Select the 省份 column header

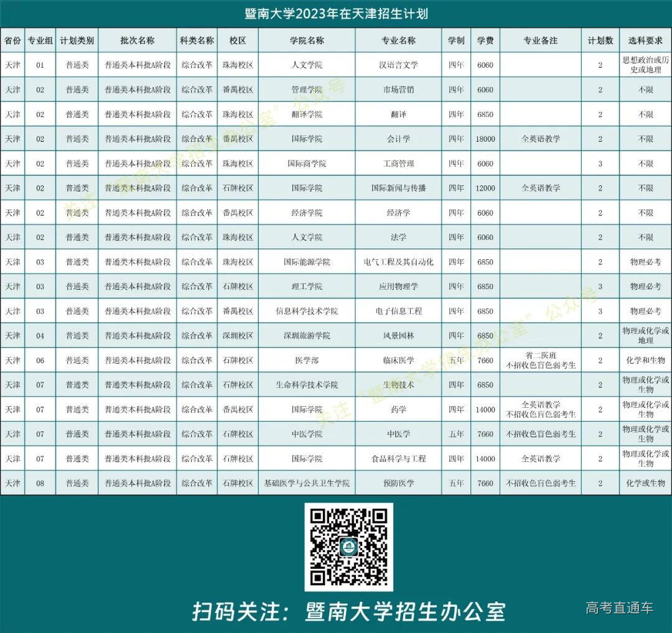[x=12, y=40]
